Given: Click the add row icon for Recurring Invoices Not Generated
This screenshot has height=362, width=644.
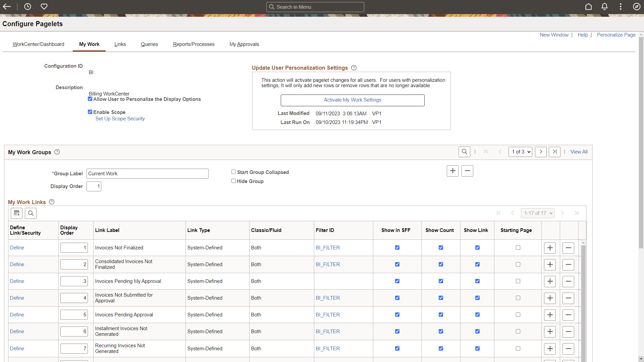Looking at the screenshot, I should click(550, 349).
